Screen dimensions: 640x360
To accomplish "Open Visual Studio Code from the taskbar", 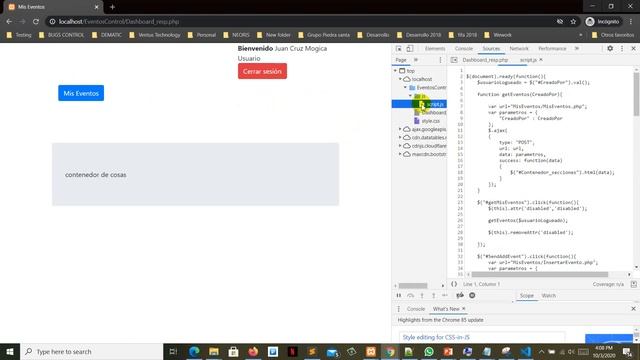I will point(526,351).
